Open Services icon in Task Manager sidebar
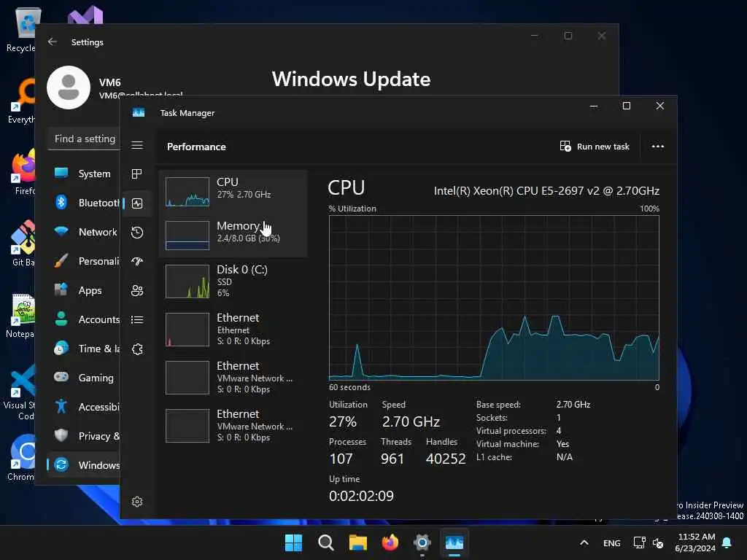This screenshot has width=747, height=560. (x=137, y=349)
